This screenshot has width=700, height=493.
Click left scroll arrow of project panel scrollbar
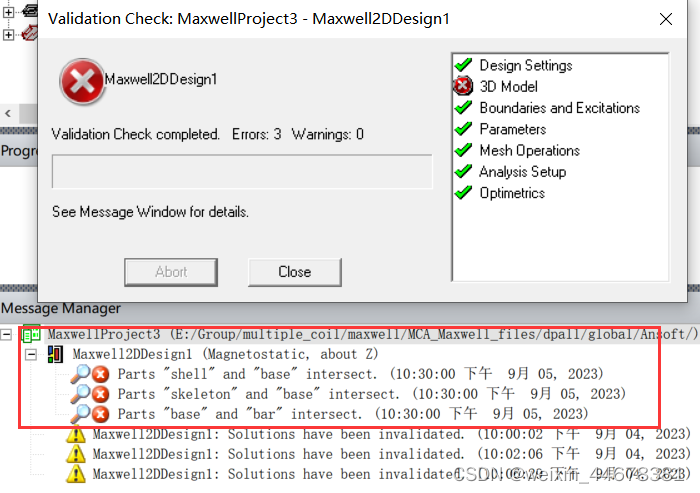tap(8, 113)
